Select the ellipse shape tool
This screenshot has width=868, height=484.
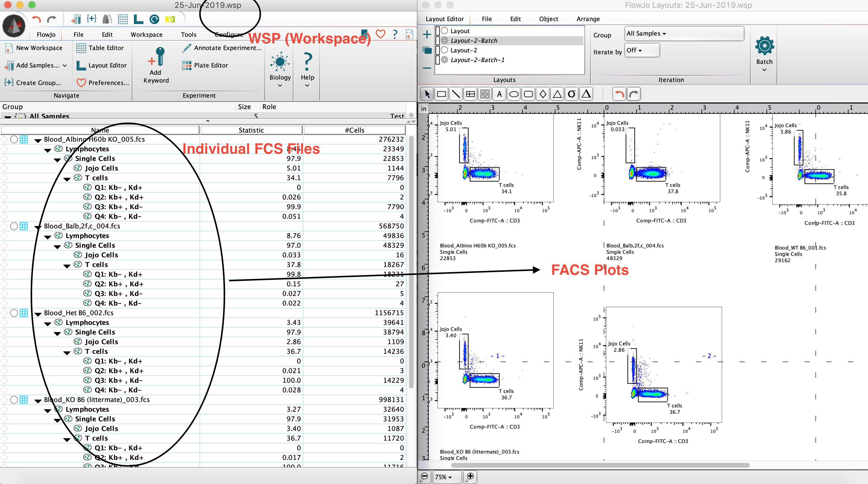pos(514,94)
